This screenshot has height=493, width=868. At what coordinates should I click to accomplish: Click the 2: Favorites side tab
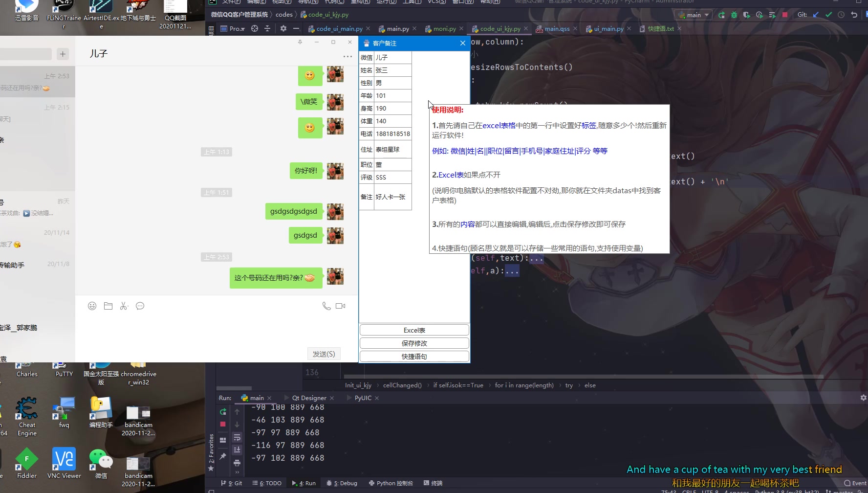click(211, 448)
